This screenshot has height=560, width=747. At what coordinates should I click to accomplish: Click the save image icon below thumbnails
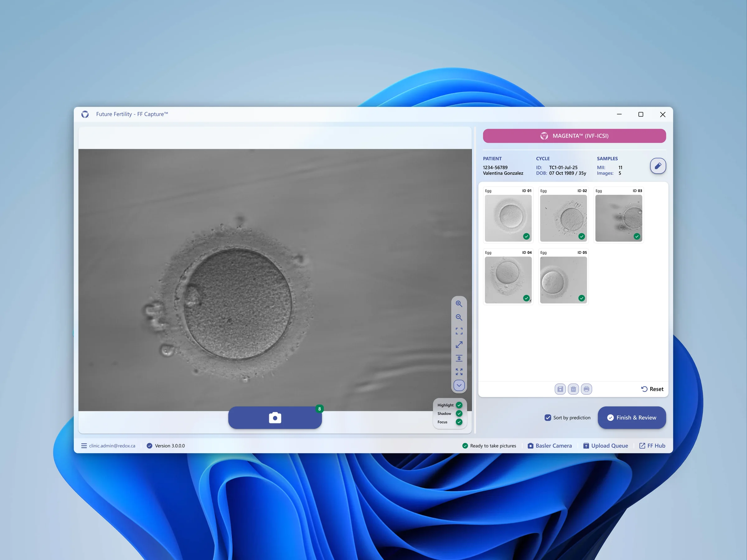(560, 389)
